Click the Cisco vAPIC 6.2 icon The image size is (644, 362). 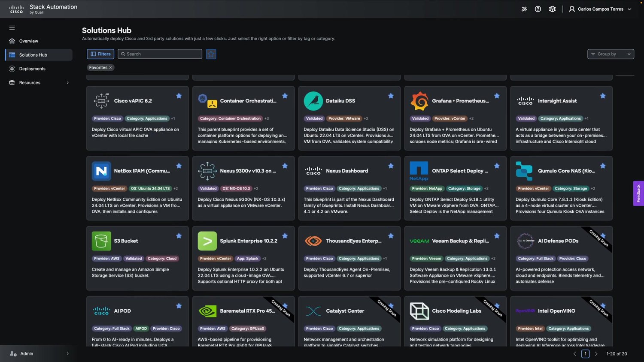(101, 101)
